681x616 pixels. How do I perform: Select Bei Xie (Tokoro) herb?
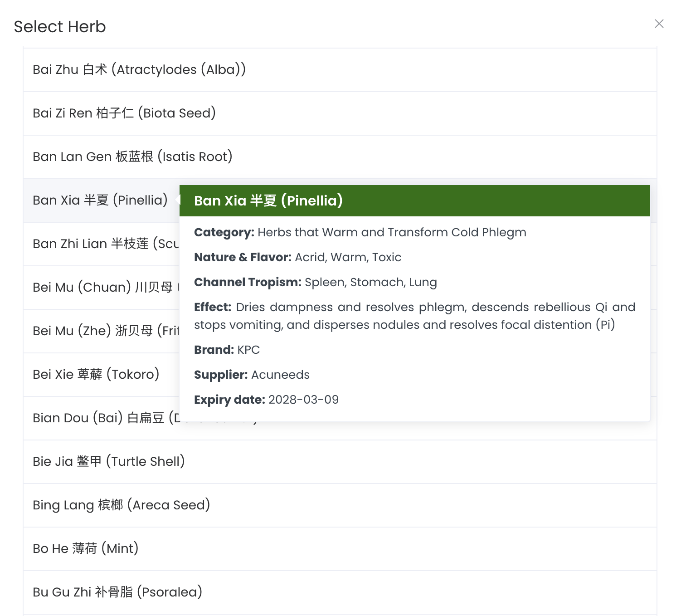(x=96, y=375)
